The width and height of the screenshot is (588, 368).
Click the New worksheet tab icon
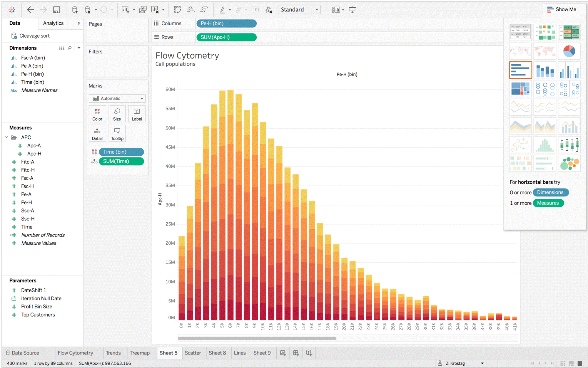(283, 353)
